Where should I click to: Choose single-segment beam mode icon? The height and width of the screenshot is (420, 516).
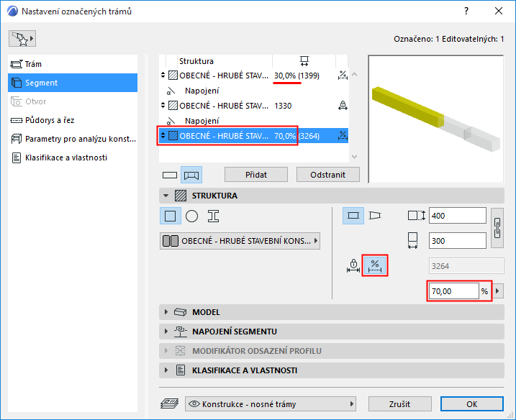[170, 175]
